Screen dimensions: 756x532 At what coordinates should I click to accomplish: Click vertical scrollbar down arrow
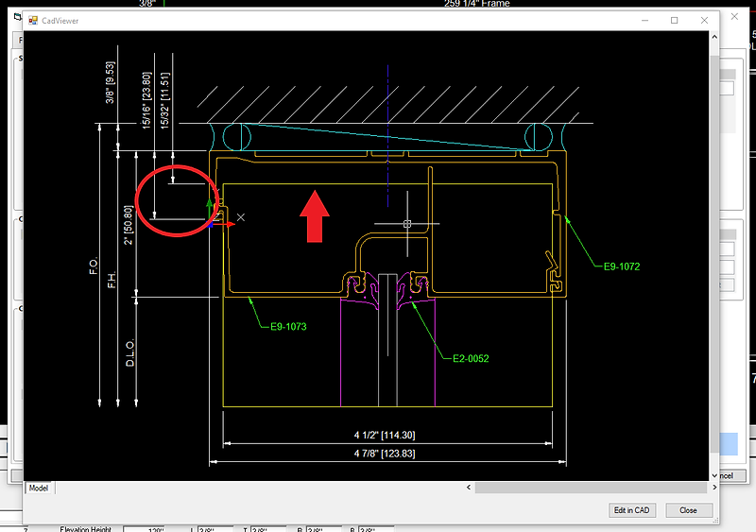point(714,475)
